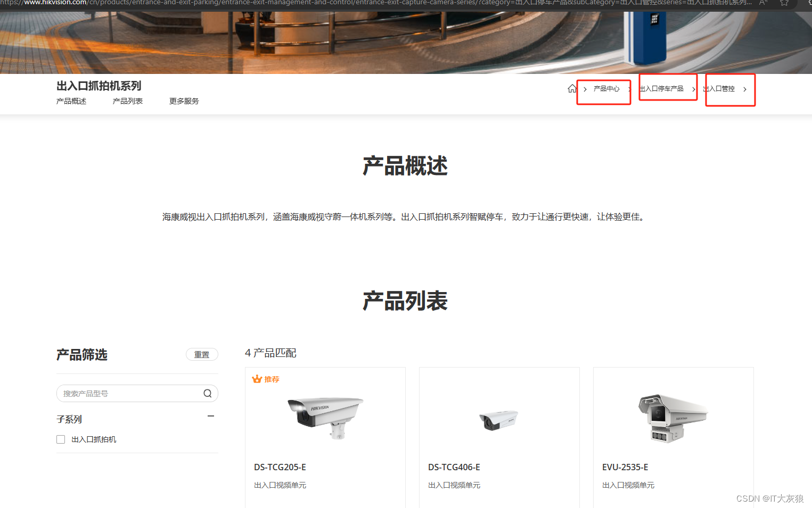This screenshot has height=508, width=812.
Task: Click the 海康威视出入口抓拍机系列 description paragraph
Action: [405, 217]
